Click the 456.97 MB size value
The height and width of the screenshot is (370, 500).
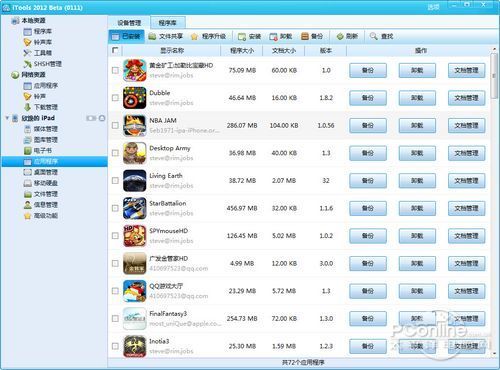click(x=242, y=208)
